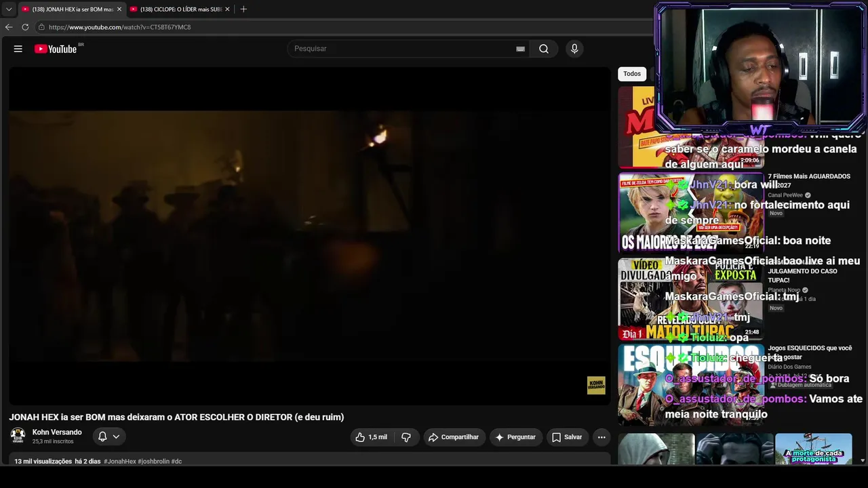View site information beside the URL
The image size is (868, 488).
[x=41, y=27]
